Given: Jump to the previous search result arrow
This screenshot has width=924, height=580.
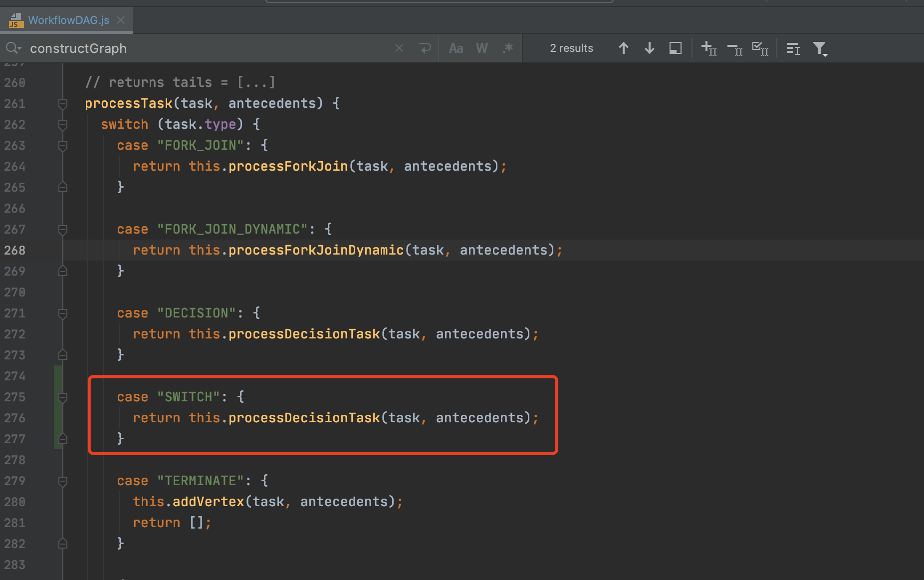Looking at the screenshot, I should [623, 48].
